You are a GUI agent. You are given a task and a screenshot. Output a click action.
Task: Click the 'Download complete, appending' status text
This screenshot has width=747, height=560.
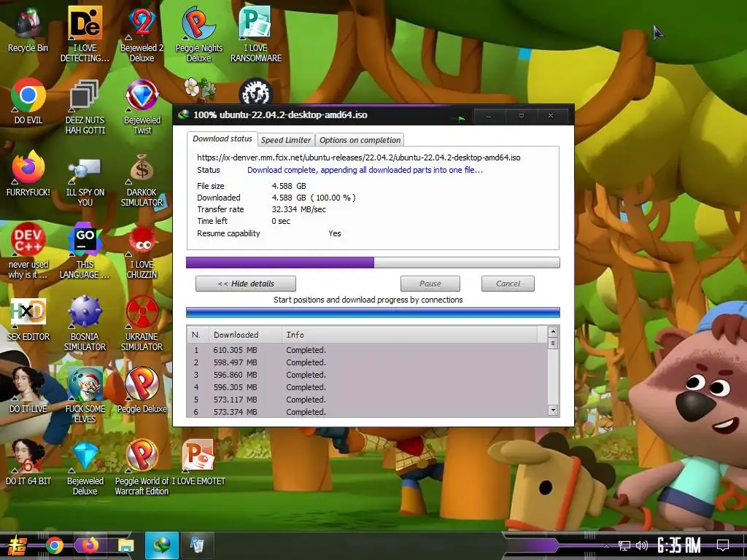coord(365,170)
